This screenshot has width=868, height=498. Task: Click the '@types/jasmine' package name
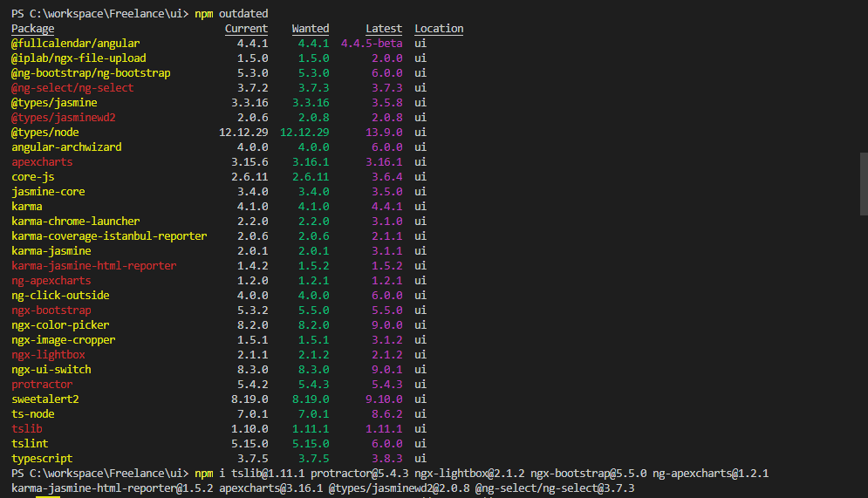[x=54, y=103]
